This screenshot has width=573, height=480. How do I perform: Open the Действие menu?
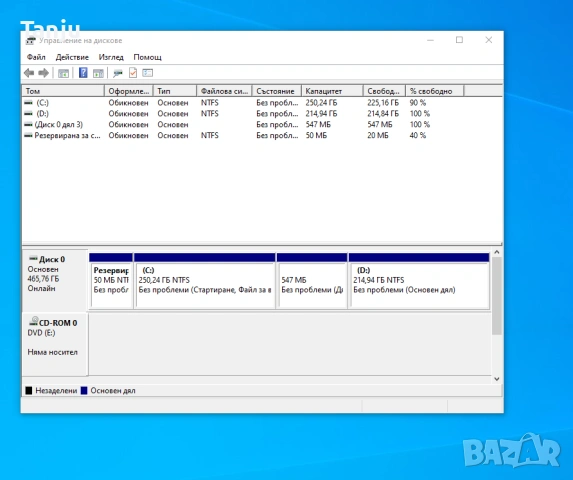72,57
